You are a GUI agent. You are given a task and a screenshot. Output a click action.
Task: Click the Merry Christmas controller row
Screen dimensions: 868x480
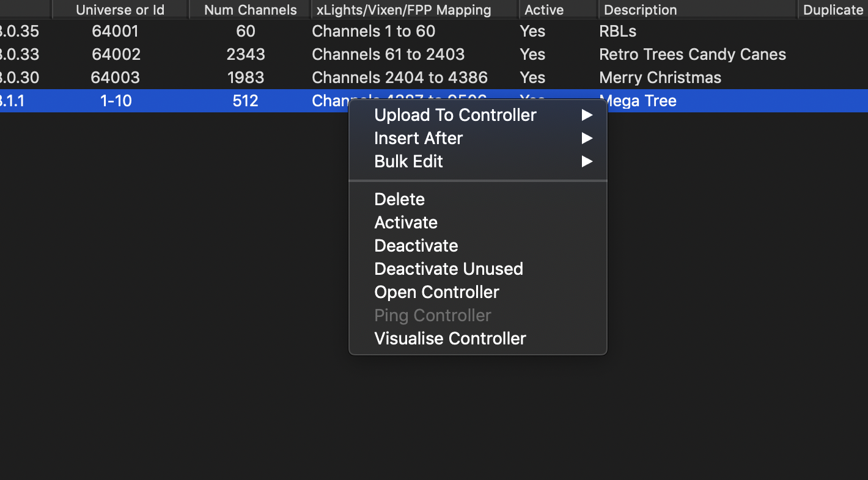click(x=183, y=78)
